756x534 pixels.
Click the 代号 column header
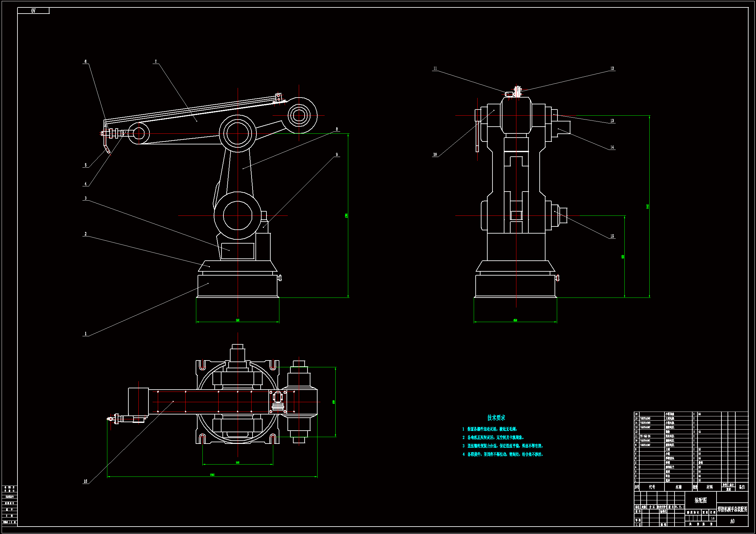click(x=652, y=487)
